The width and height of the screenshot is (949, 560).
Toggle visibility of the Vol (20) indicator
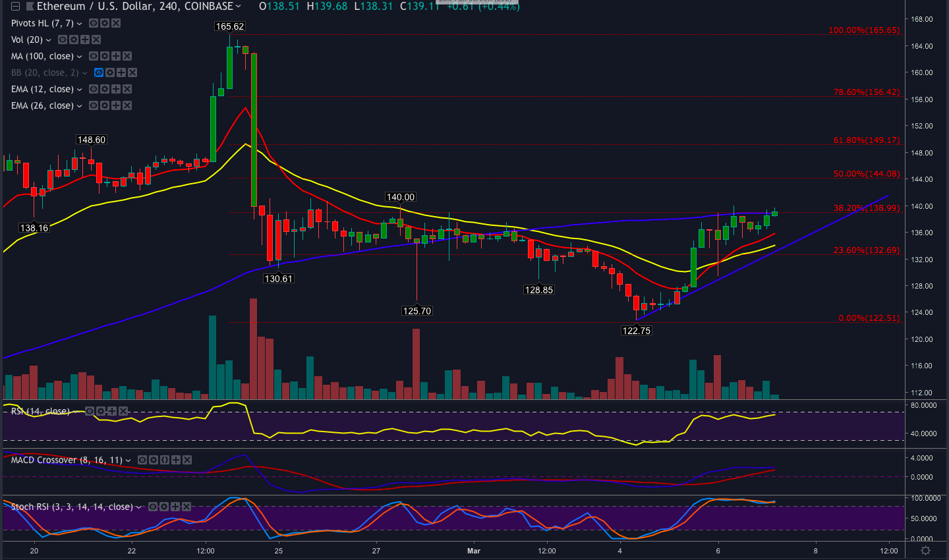coord(62,39)
